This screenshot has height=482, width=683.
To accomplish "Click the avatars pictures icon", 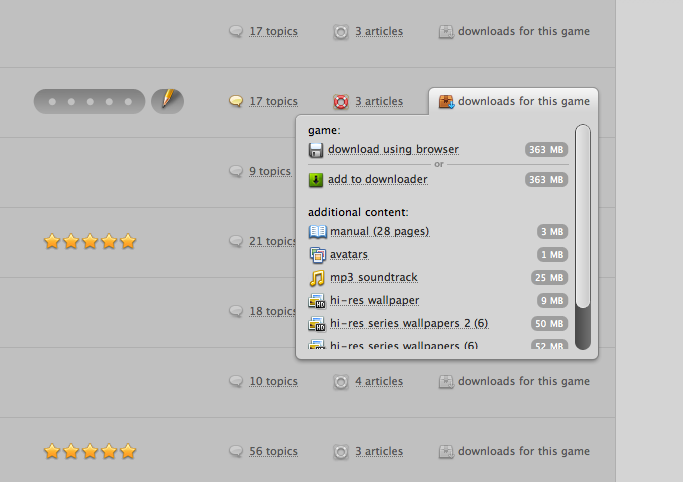I will pos(318,255).
